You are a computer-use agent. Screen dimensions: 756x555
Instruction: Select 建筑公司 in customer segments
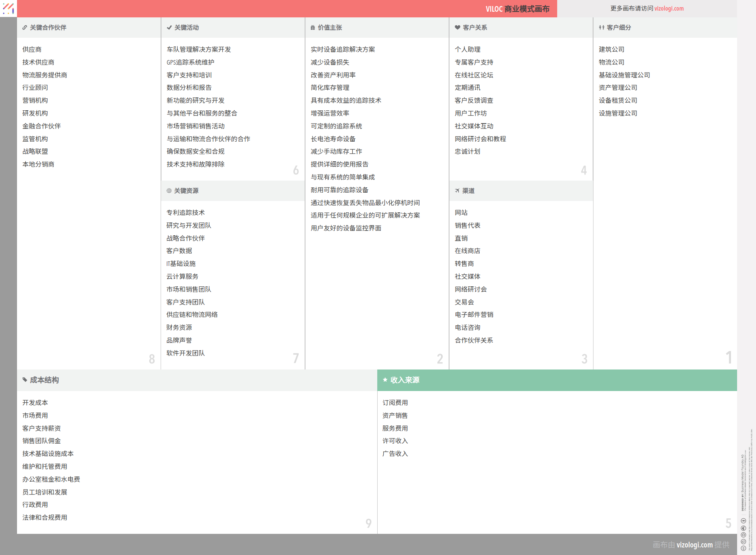(611, 49)
